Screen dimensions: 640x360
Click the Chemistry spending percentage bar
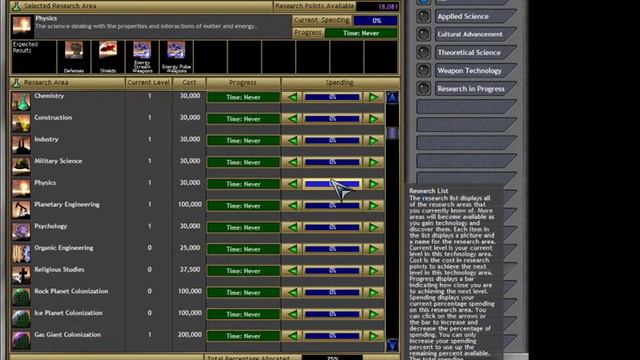click(x=332, y=97)
